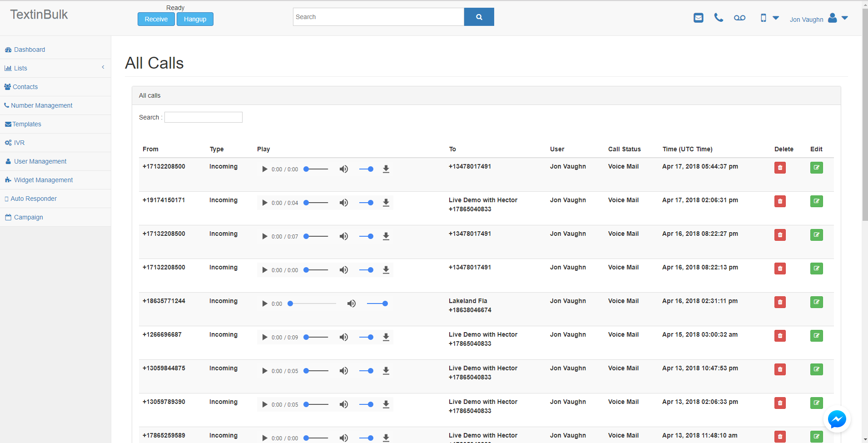Mute audio on the +18635771244 recording
The height and width of the screenshot is (443, 868).
pyautogui.click(x=352, y=304)
